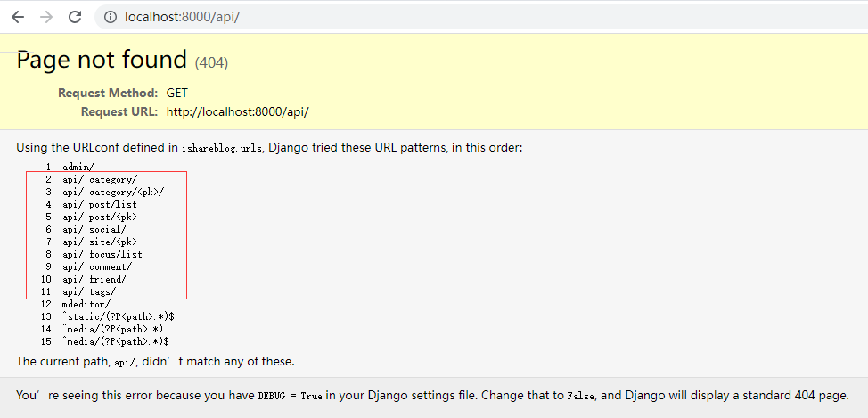The height and width of the screenshot is (418, 868).
Task: Click the 'mdeditor/' URL pattern
Action: pyautogui.click(x=86, y=304)
